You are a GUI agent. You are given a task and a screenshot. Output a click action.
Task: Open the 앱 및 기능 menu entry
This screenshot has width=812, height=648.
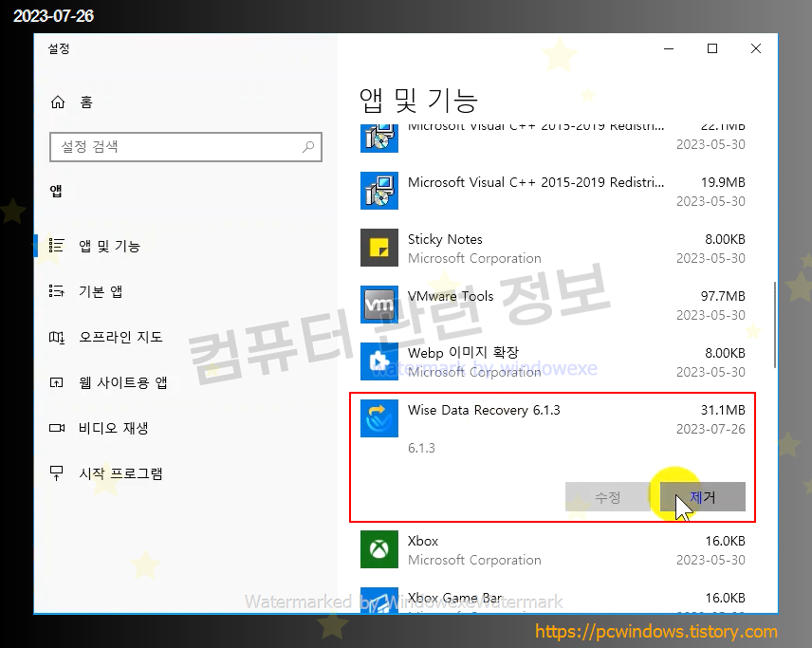click(x=110, y=246)
